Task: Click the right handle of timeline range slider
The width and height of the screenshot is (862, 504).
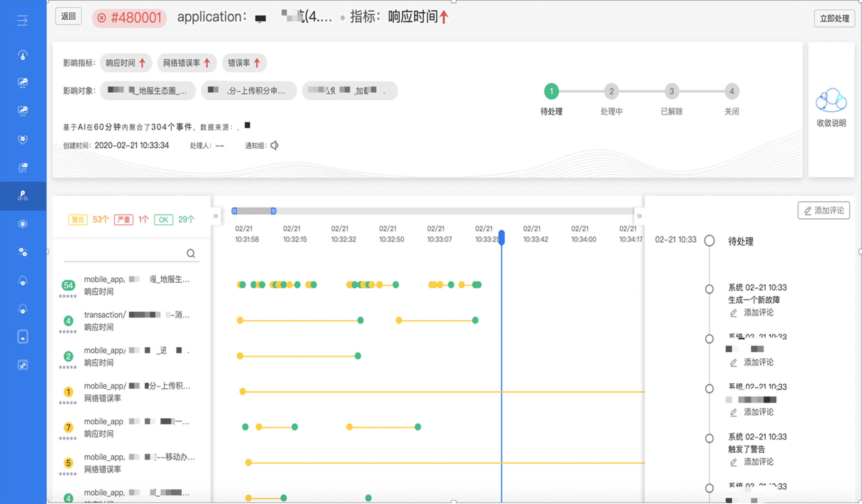Action: pos(273,211)
